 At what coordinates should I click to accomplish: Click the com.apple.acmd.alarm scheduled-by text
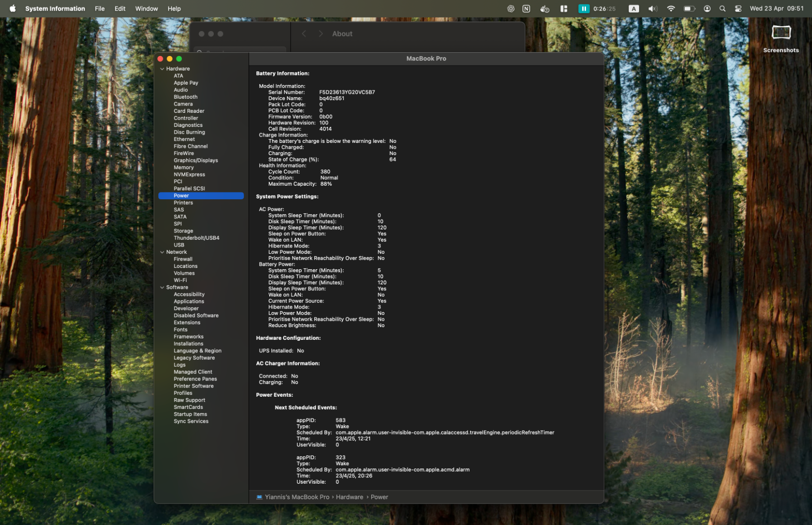[402, 470]
